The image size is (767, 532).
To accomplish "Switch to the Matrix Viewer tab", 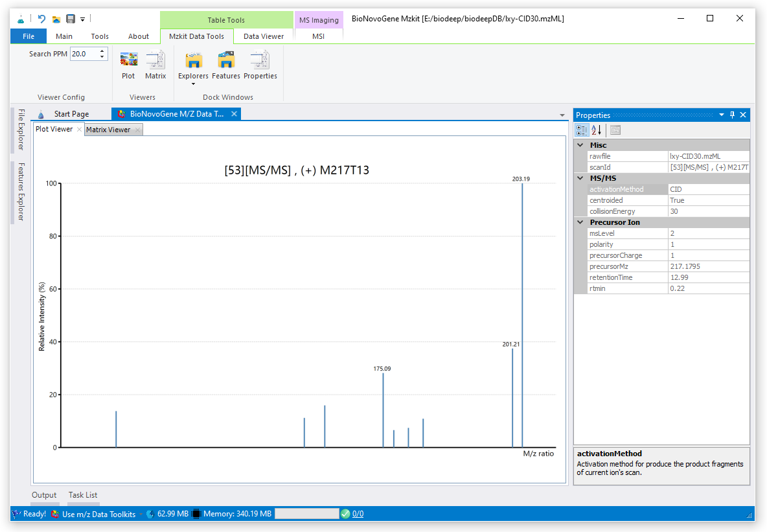I will tap(108, 130).
